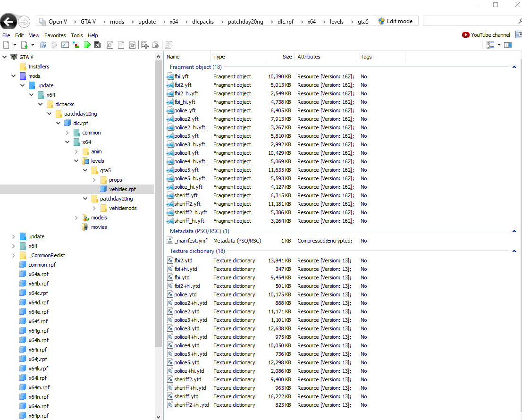Expand the vehiclemods folder node
Screen dimensions: 522x420
(x=94, y=208)
